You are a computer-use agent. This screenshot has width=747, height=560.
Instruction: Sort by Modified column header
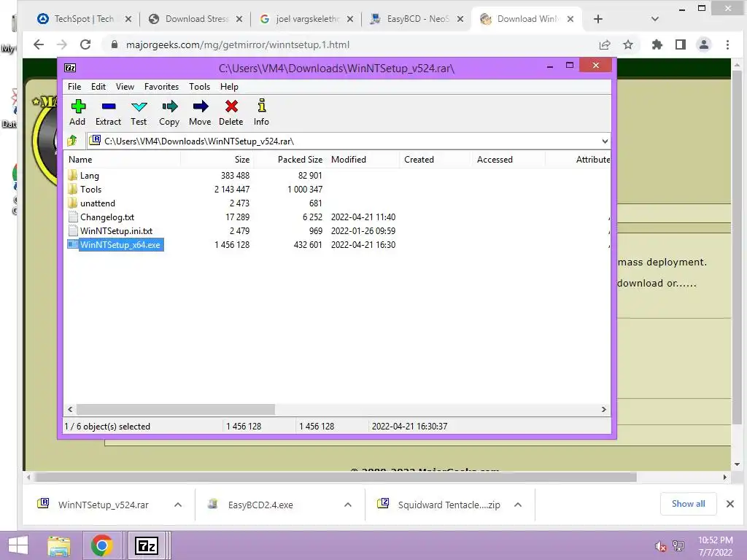pyautogui.click(x=363, y=160)
